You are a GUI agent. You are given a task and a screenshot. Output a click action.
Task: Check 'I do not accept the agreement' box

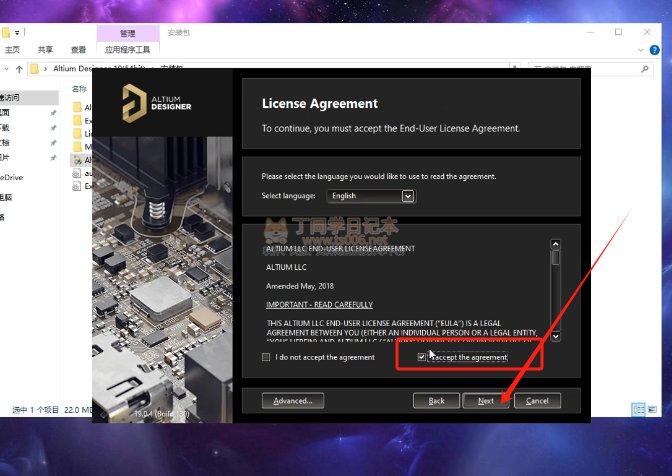click(266, 357)
